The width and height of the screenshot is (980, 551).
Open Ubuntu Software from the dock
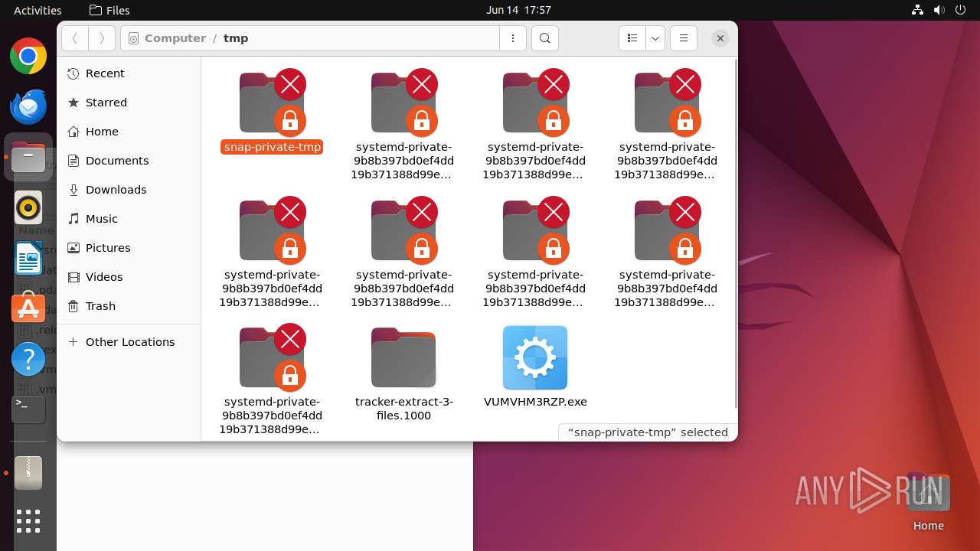28,308
